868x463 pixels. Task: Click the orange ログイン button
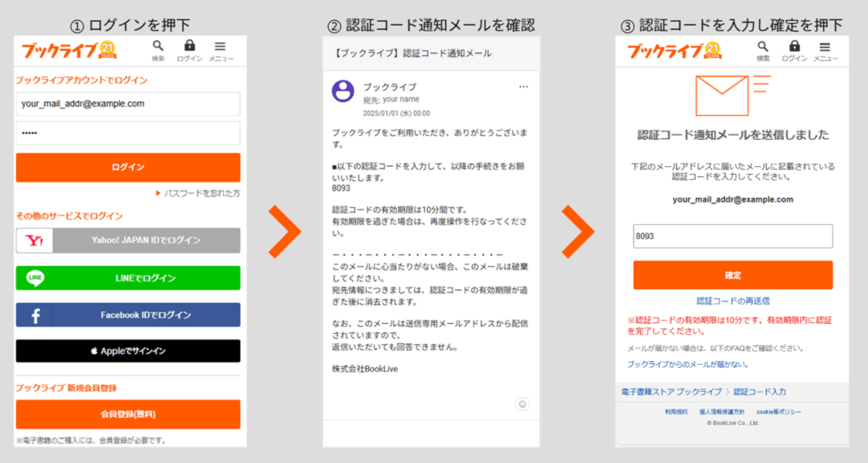pyautogui.click(x=128, y=167)
